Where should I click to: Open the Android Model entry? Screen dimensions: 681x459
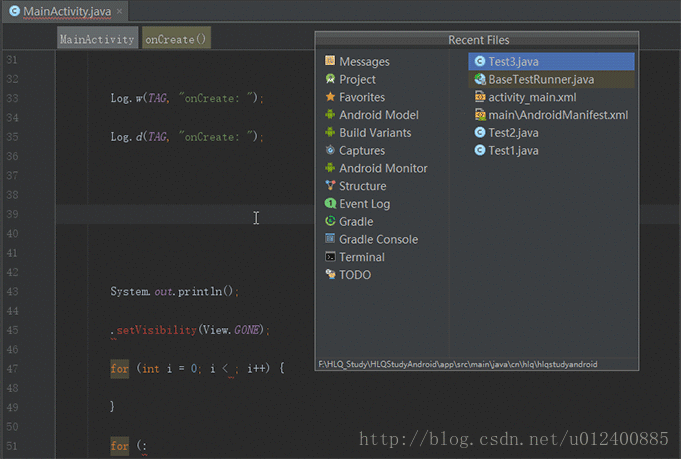point(379,115)
